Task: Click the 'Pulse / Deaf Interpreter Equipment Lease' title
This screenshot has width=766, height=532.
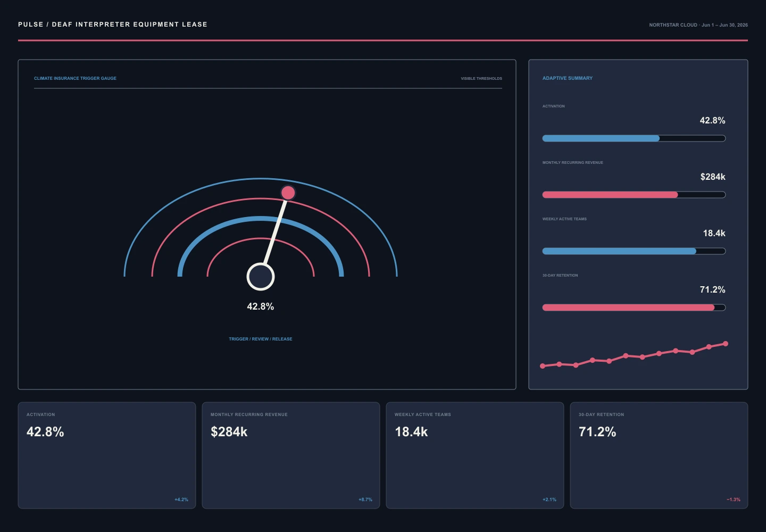Action: [113, 24]
